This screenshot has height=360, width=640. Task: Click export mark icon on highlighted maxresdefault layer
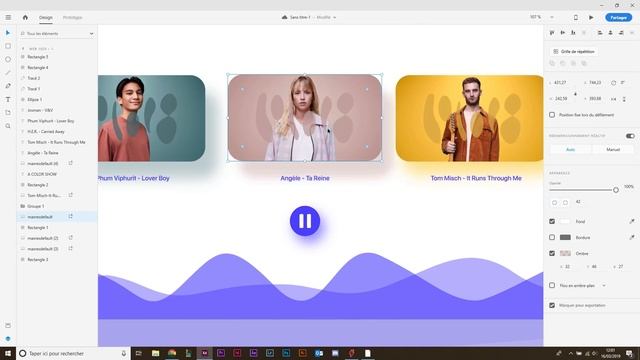tap(71, 216)
